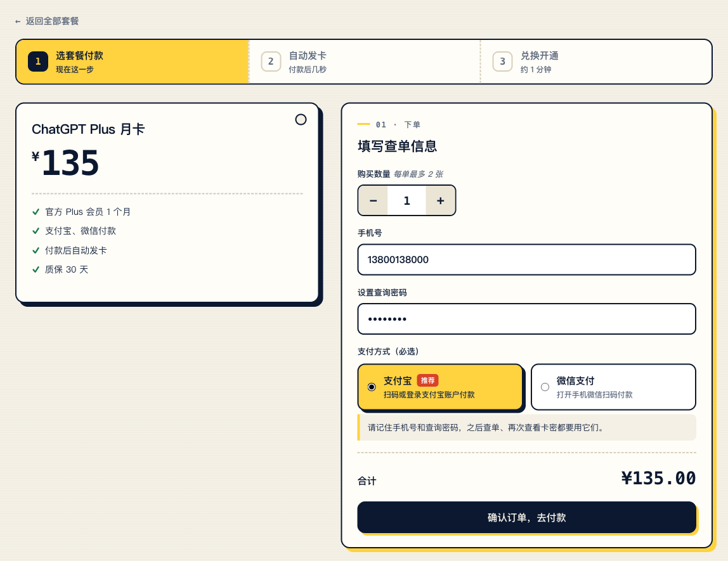Confirm order with 确认订单，去付款 button
The height and width of the screenshot is (561, 728).
click(526, 517)
